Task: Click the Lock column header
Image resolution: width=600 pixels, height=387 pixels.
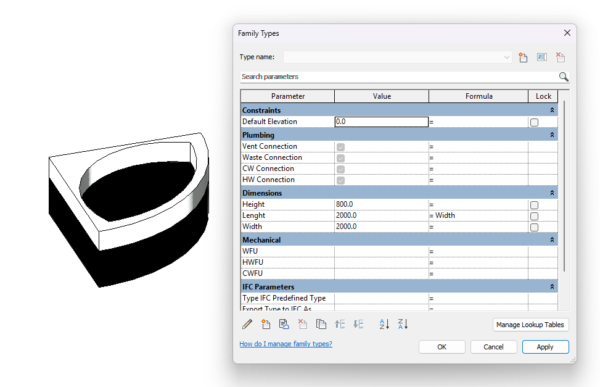Action: tap(543, 96)
